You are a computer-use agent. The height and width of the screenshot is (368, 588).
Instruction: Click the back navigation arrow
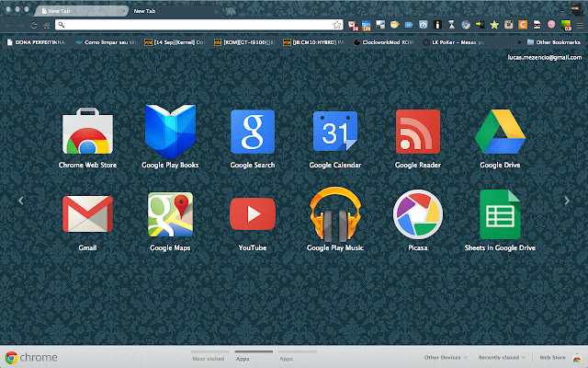coord(9,25)
